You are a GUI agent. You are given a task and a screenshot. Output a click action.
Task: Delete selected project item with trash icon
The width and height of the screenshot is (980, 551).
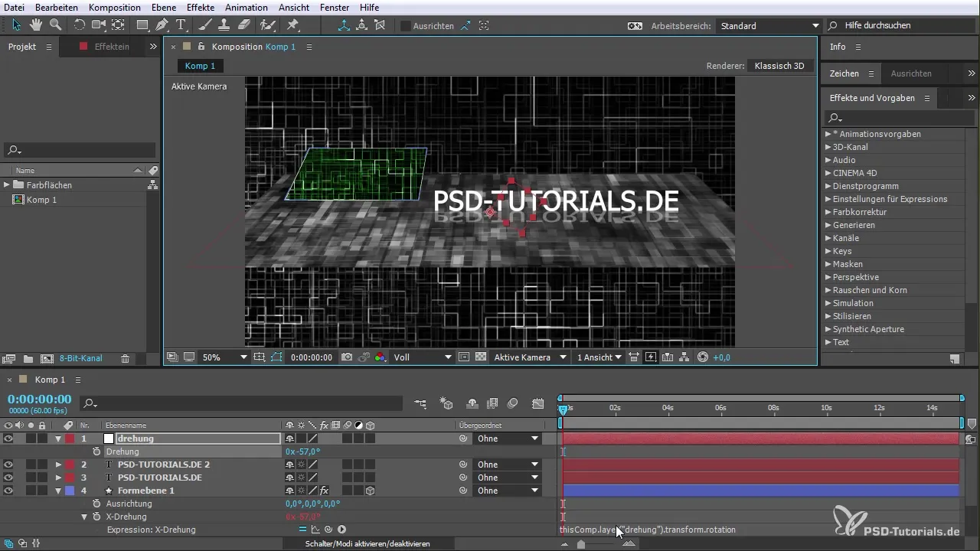[125, 358]
